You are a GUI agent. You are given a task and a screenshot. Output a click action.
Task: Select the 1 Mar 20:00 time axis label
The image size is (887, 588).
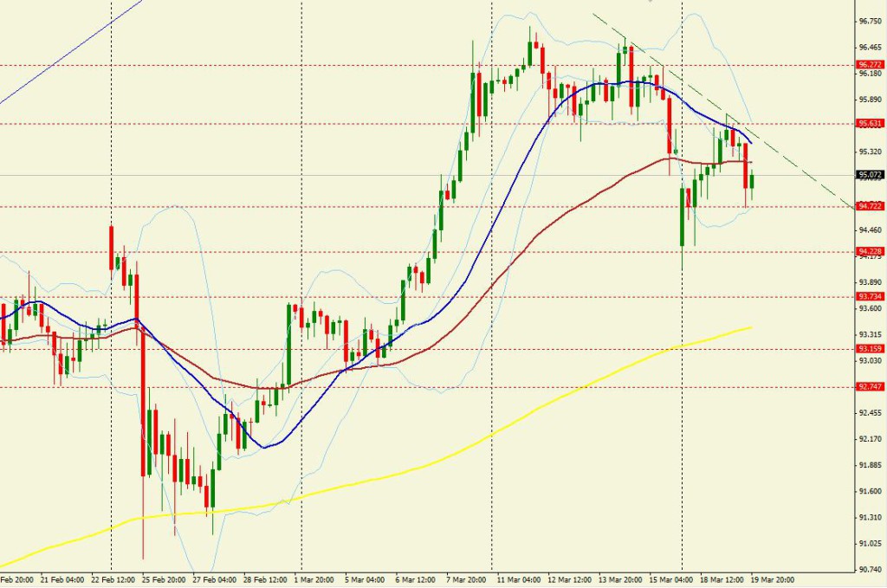[x=314, y=580]
